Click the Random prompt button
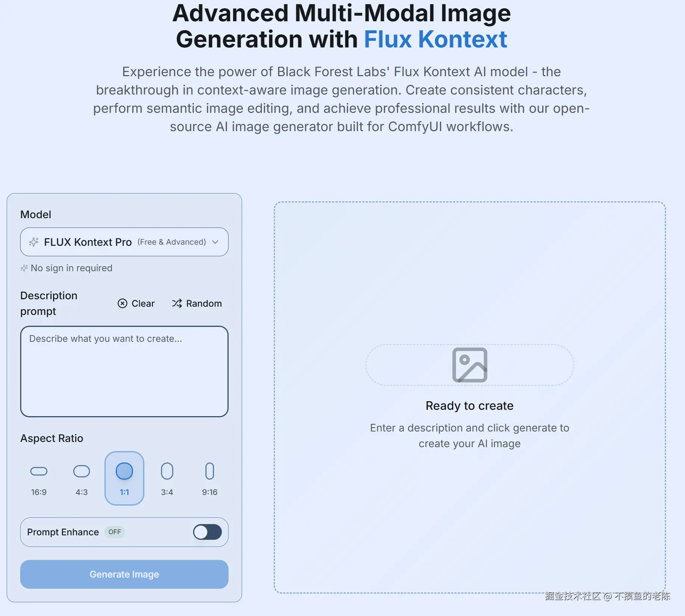The height and width of the screenshot is (616, 685). 197,303
